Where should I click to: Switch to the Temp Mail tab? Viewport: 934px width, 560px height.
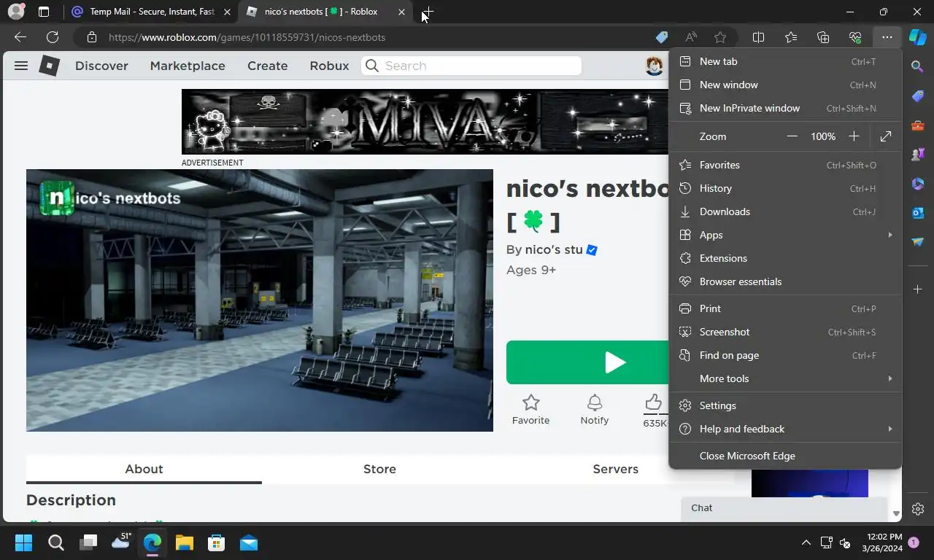151,12
